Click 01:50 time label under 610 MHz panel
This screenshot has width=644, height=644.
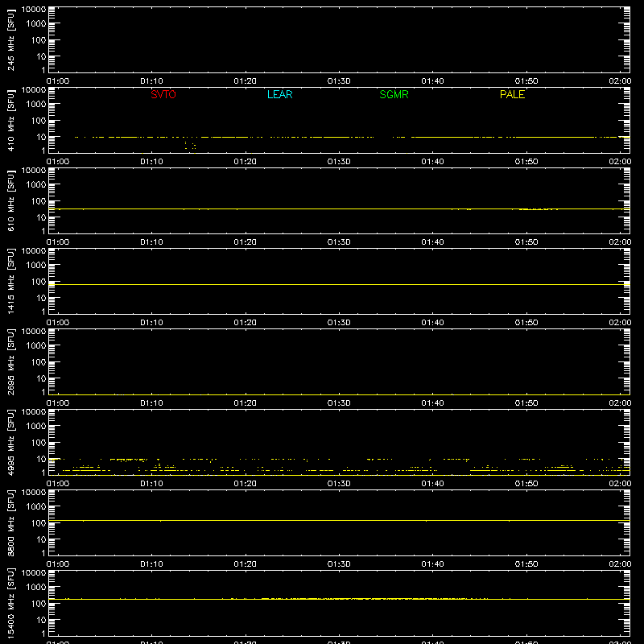pos(526,242)
